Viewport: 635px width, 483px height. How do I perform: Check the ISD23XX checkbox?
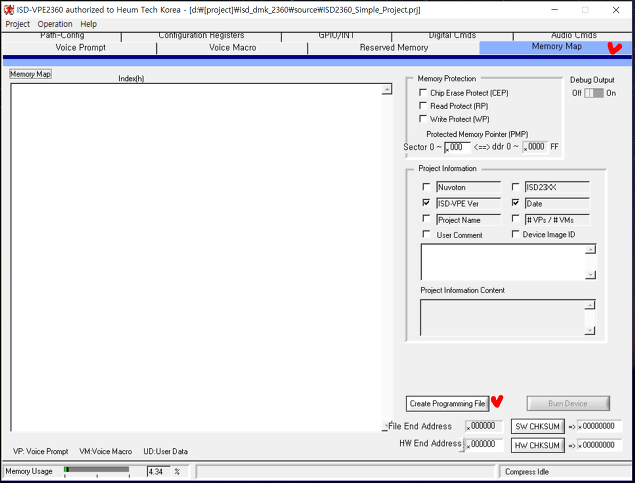point(515,187)
